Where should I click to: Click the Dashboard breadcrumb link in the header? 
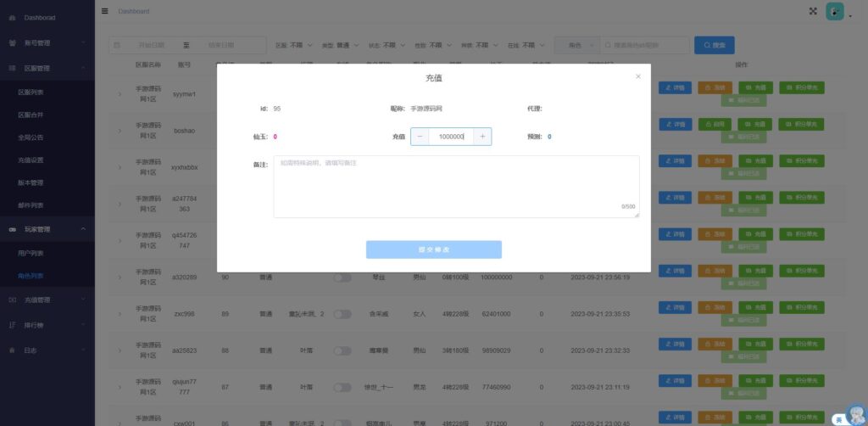click(x=133, y=11)
